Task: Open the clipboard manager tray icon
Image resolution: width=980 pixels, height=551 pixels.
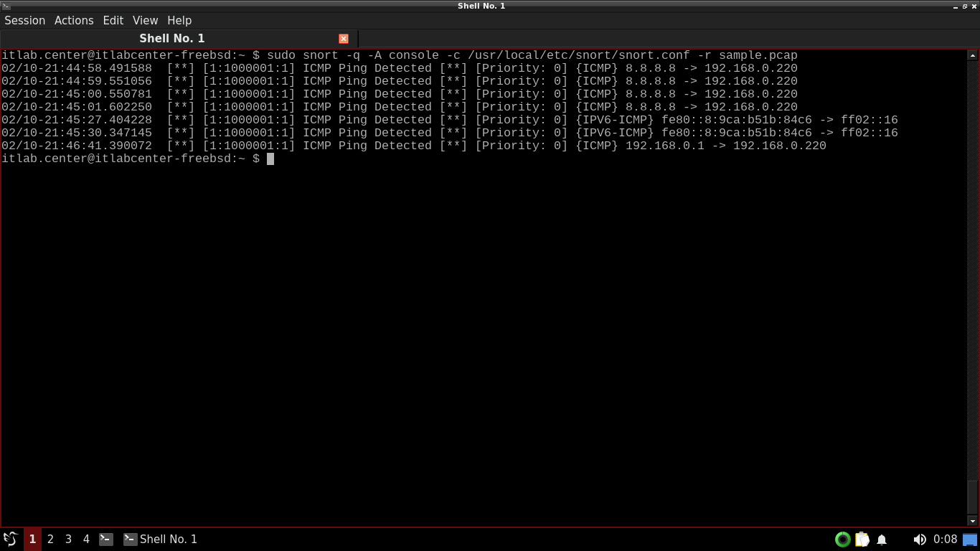Action: (x=862, y=540)
